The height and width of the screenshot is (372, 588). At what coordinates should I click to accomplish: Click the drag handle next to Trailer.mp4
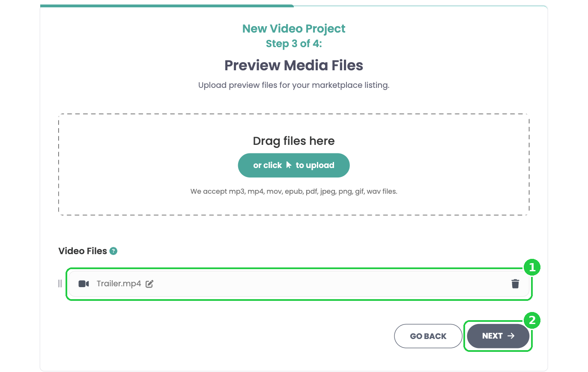coord(60,284)
